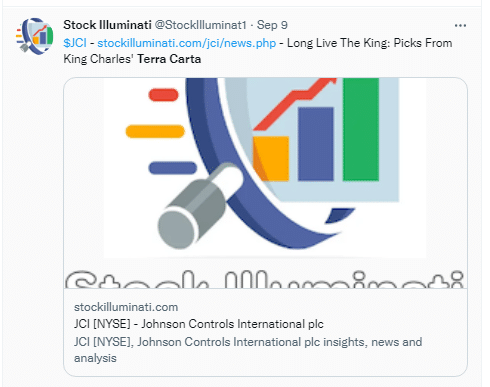Image resolution: width=490 pixels, height=387 pixels.
Task: Click the red trend arrow in preview image
Action: coord(295,102)
